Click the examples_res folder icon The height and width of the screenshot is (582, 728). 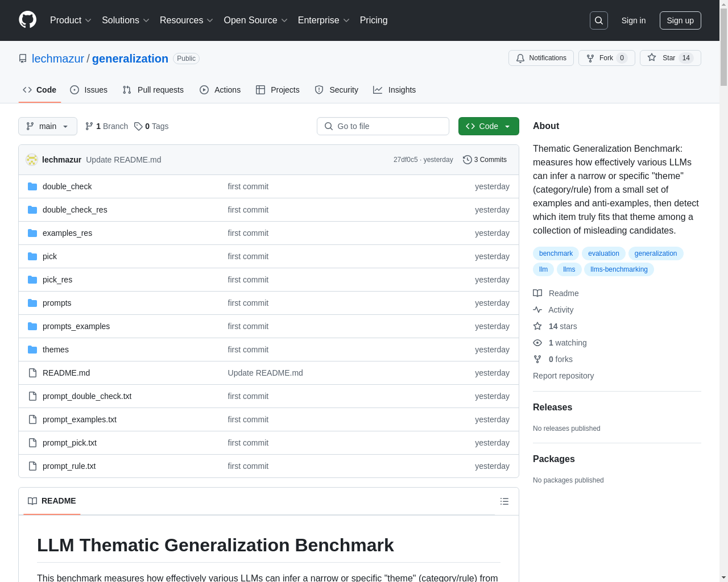pos(32,233)
